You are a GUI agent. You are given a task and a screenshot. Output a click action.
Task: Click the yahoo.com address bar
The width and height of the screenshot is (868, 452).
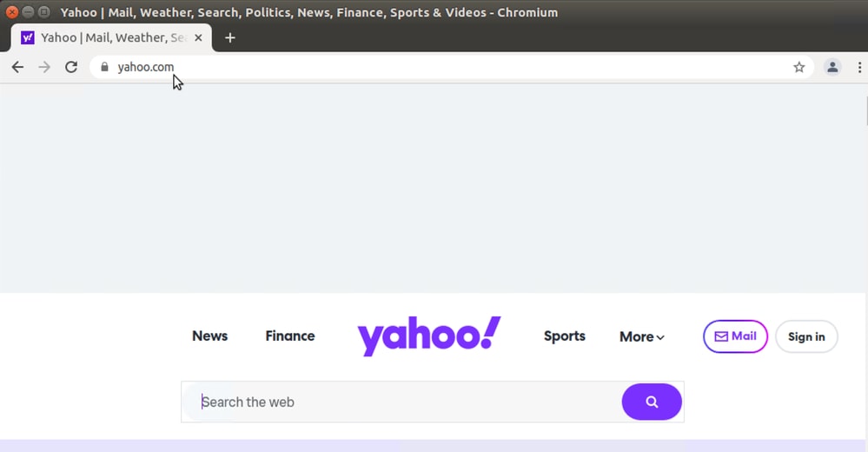(451, 67)
